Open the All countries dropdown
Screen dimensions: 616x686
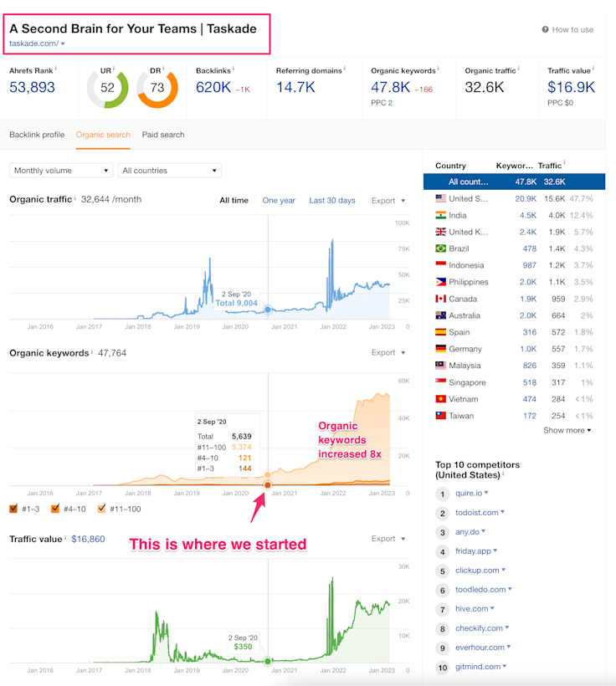pyautogui.click(x=170, y=171)
